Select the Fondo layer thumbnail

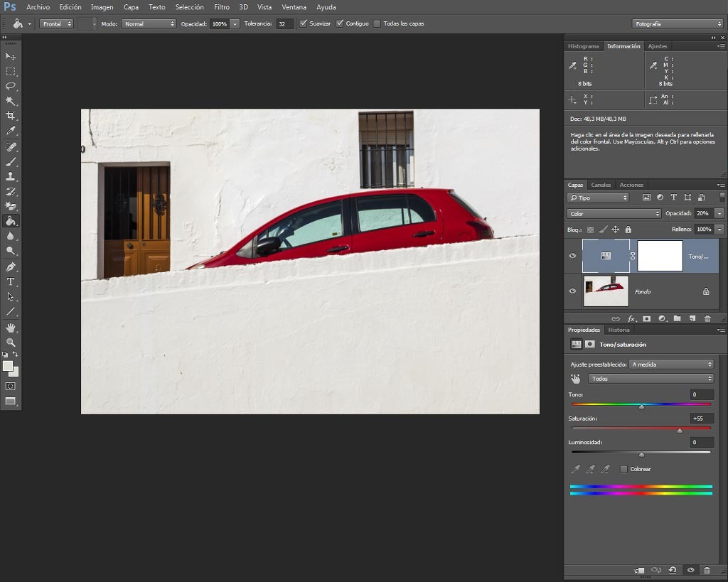click(606, 291)
